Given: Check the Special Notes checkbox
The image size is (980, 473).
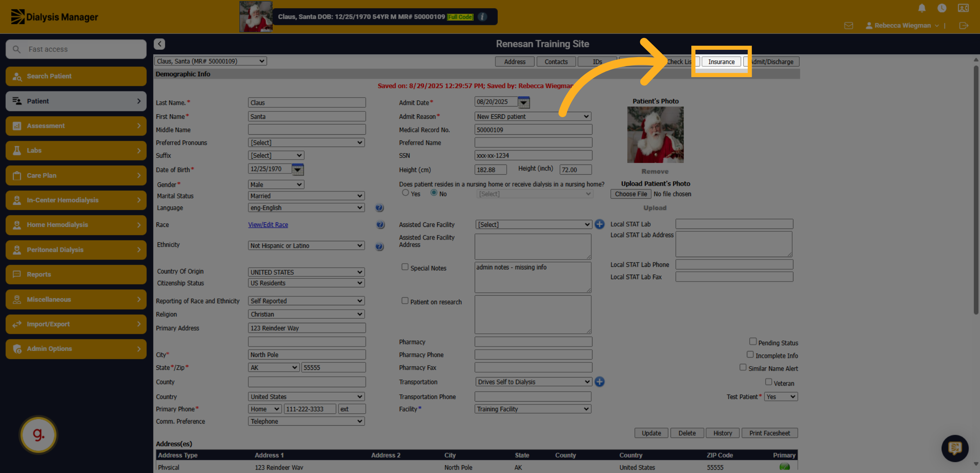Looking at the screenshot, I should 405,267.
